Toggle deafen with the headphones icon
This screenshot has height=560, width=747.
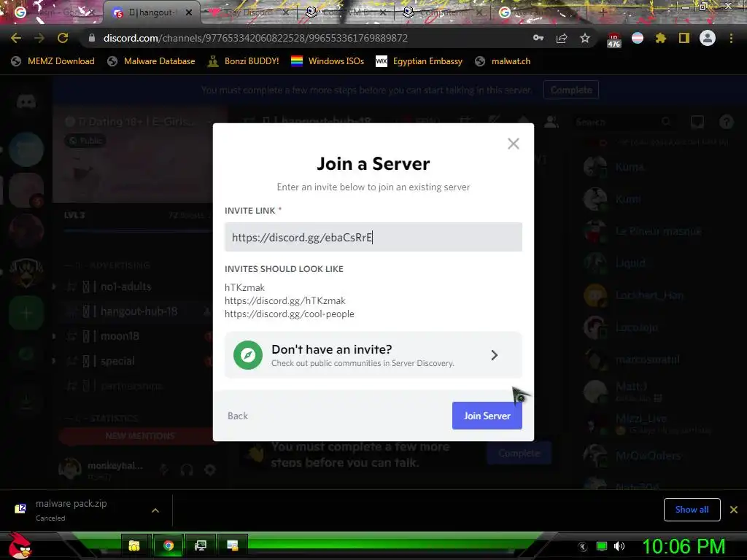187,470
